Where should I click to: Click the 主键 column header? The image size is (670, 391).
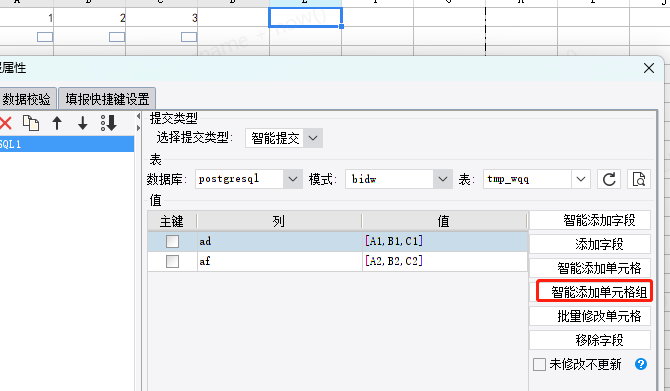click(172, 221)
